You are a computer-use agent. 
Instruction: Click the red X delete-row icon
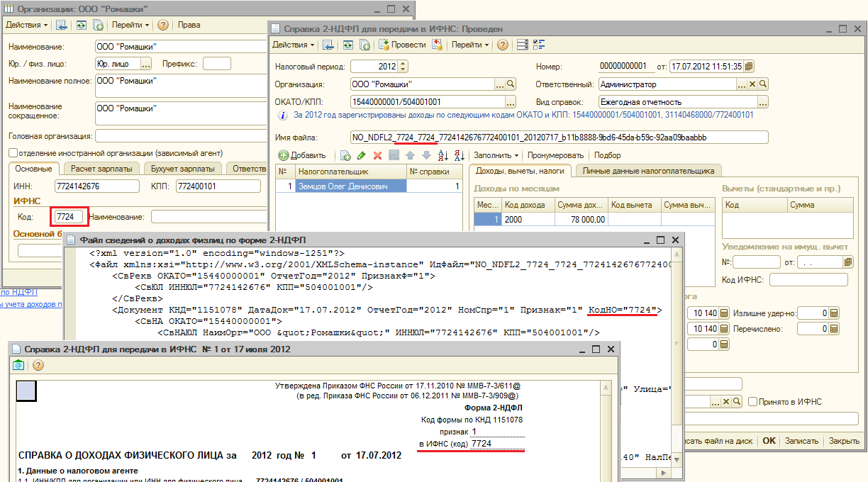[x=377, y=155]
